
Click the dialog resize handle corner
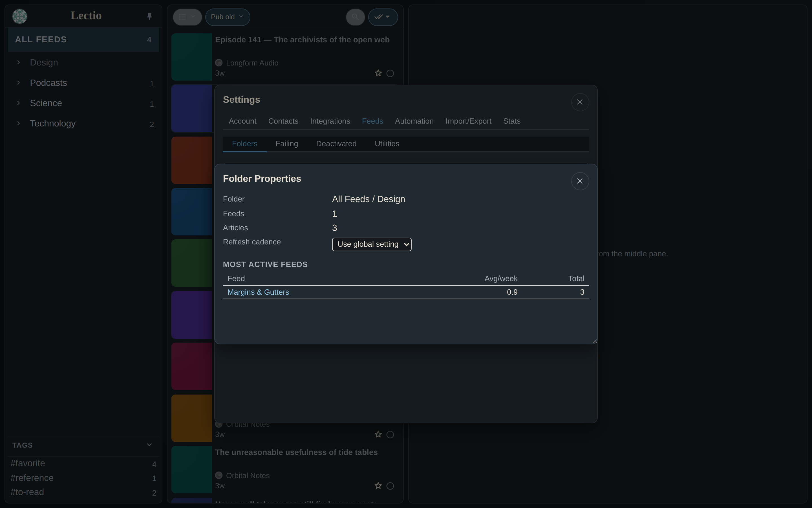coord(595,341)
